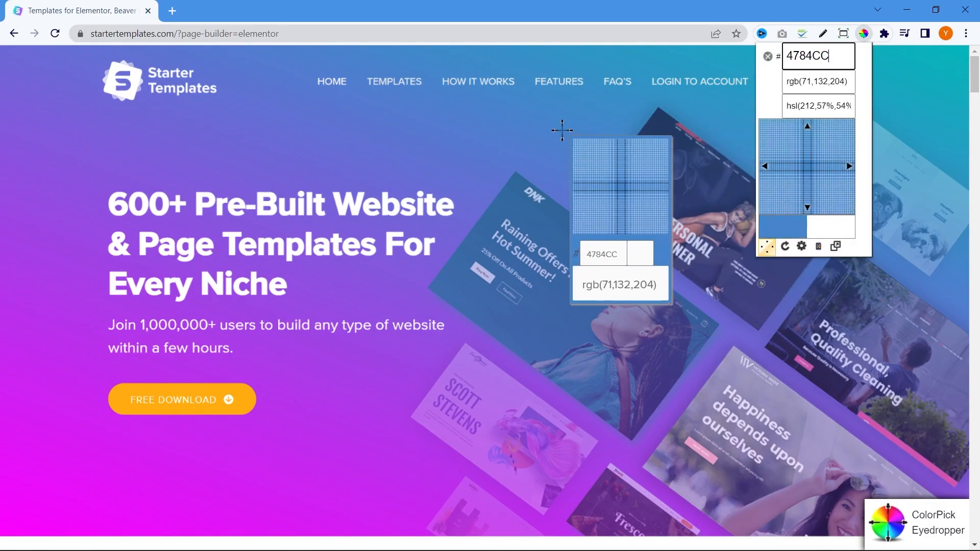Open the FEATURES navigation menu
980x551 pixels.
pyautogui.click(x=559, y=81)
